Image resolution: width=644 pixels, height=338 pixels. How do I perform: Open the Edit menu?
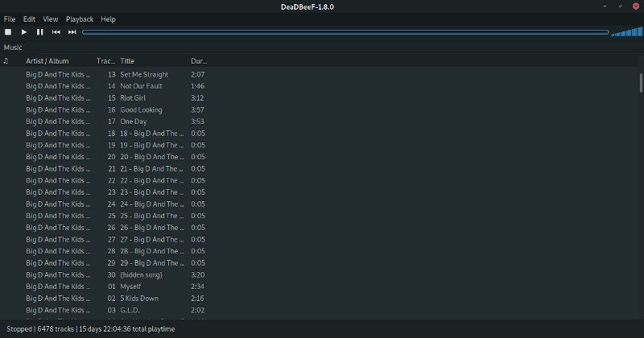coord(29,19)
